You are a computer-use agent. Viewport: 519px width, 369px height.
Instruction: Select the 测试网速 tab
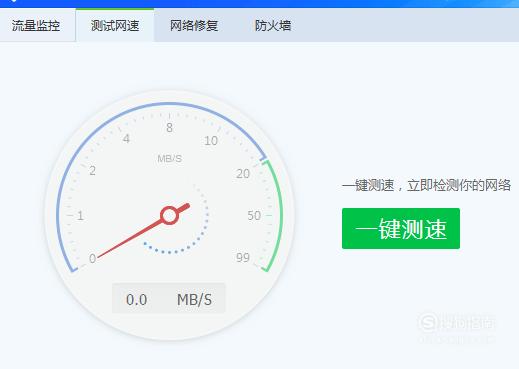point(115,25)
